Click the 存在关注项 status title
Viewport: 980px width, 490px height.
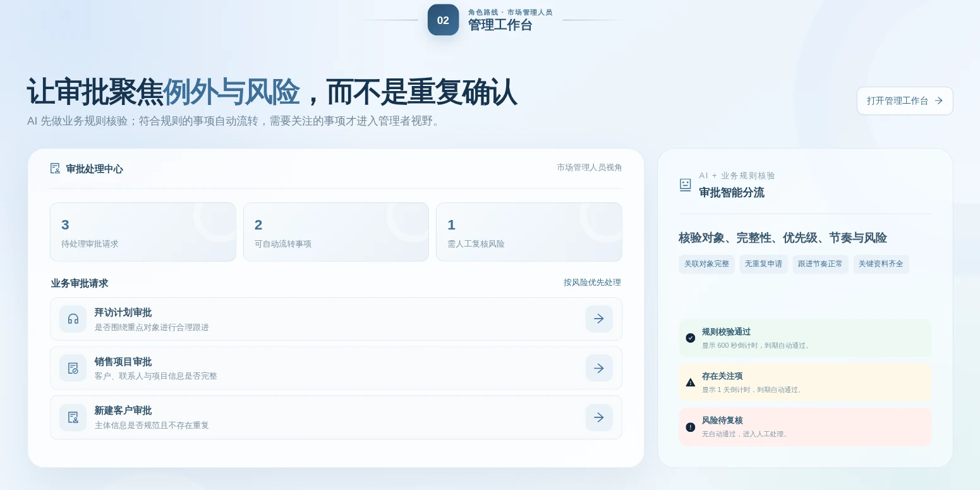722,376
